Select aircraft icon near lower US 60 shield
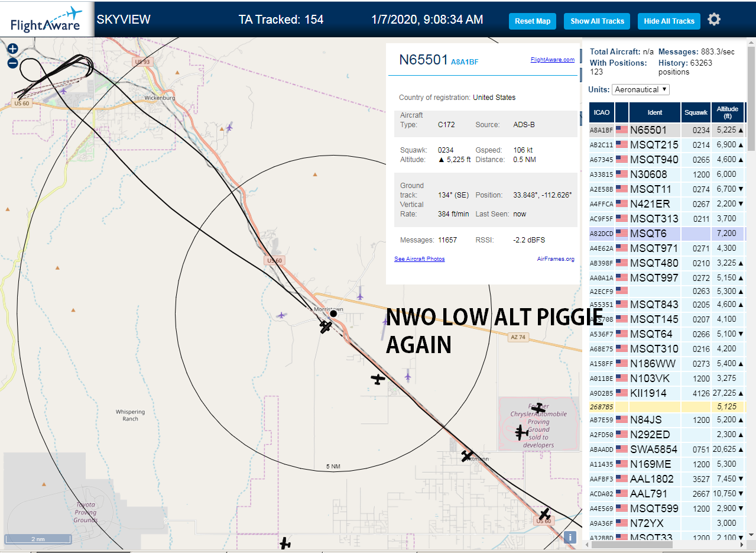 click(x=544, y=514)
